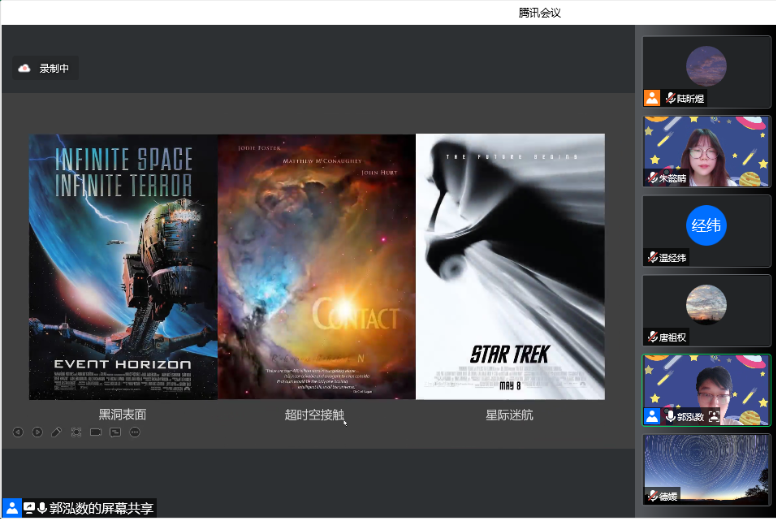The image size is (776, 519).
Task: Click the cloud recording icon
Action: (24, 68)
